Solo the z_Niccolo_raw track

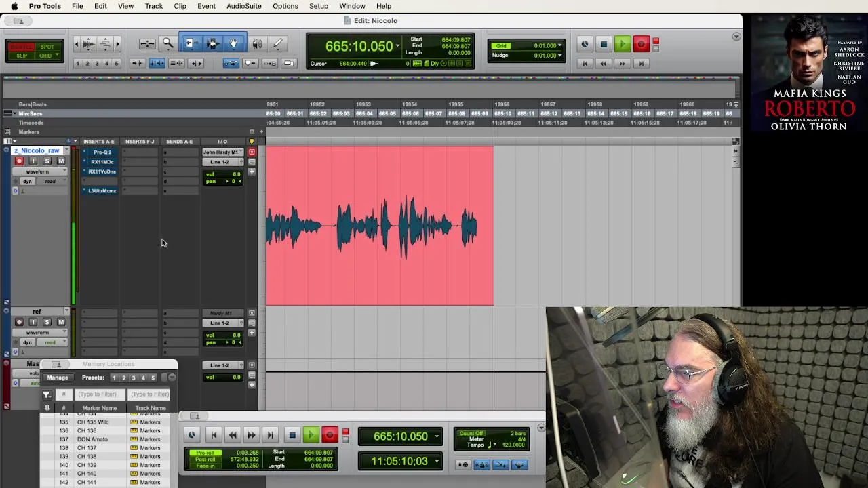(x=47, y=161)
